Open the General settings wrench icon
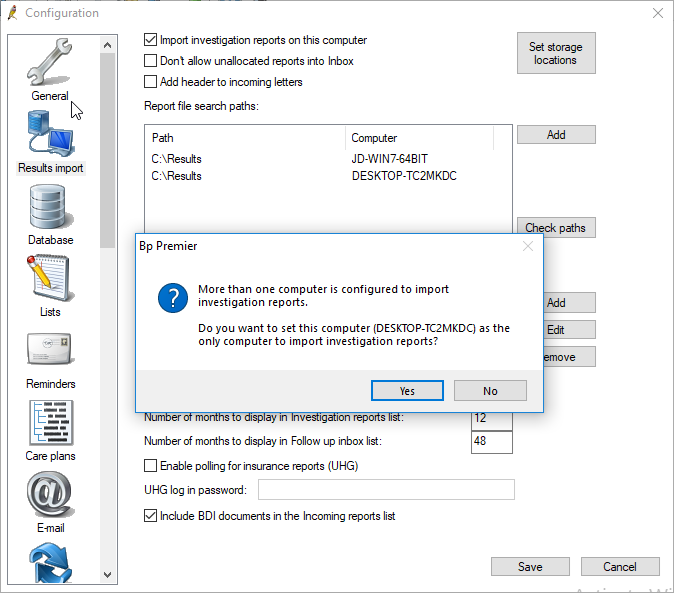 pyautogui.click(x=50, y=61)
